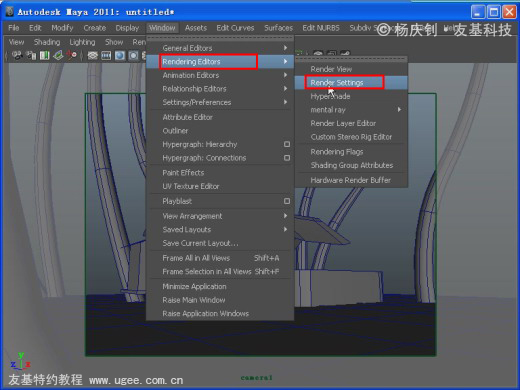
Task: Tear off the Window menu via dashed bar
Action: pyautogui.click(x=220, y=38)
